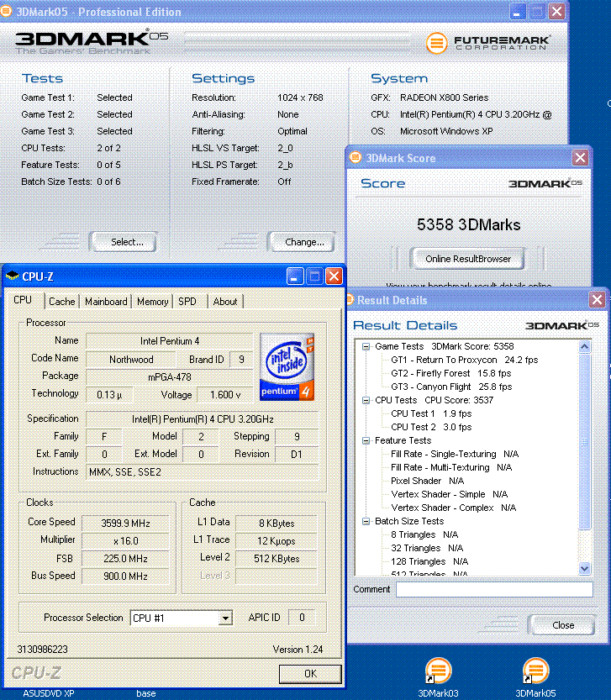This screenshot has width=611, height=700.
Task: Click the Intel Inside Pentium 4 logo
Action: [287, 366]
